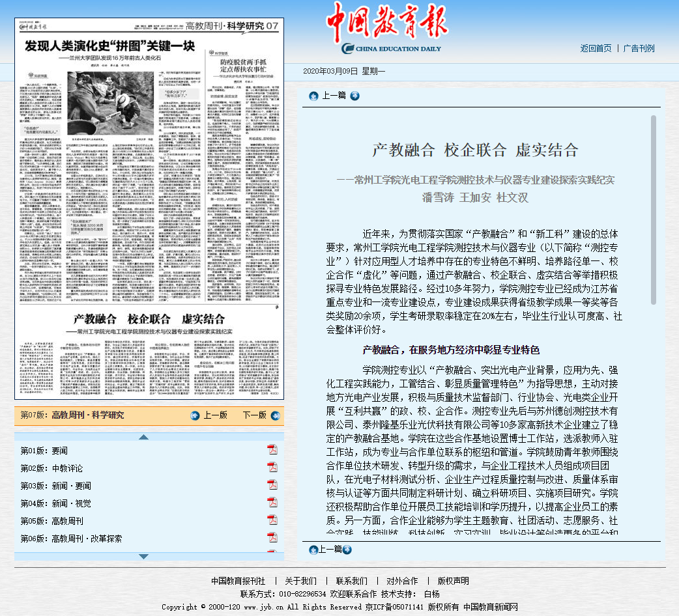Viewport: 679px width, 616px height.
Task: Click the China Education Daily logo
Action: point(388,29)
